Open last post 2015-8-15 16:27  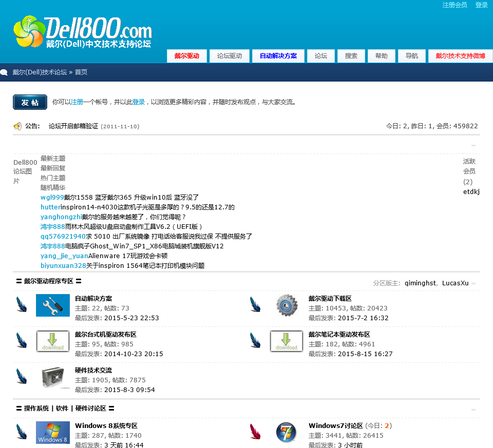point(365,354)
